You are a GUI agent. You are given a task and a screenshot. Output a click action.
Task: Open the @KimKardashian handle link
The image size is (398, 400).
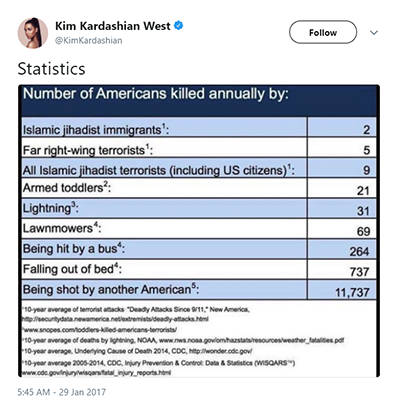click(x=88, y=41)
